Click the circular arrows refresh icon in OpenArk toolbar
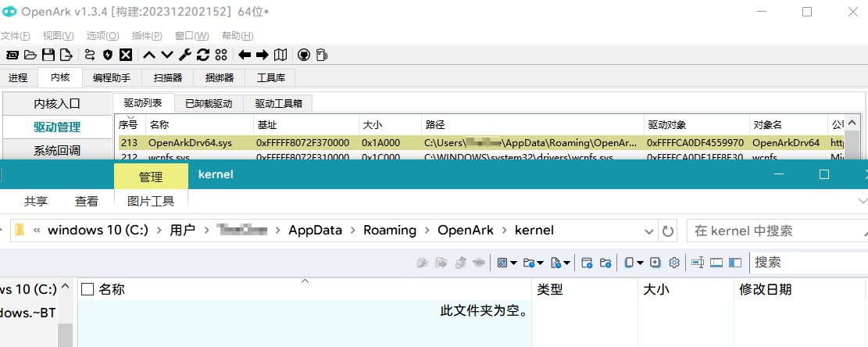Image resolution: width=868 pixels, height=347 pixels. click(202, 55)
